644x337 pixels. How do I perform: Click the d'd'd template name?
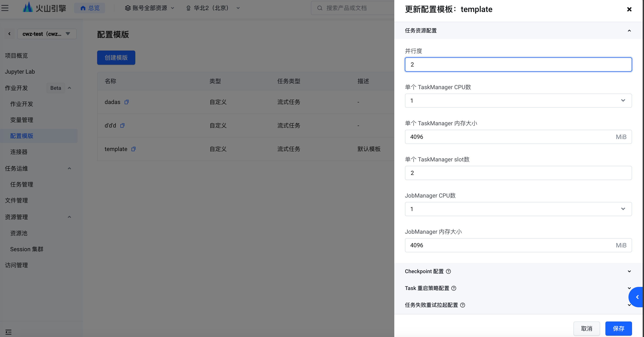pyautogui.click(x=110, y=125)
